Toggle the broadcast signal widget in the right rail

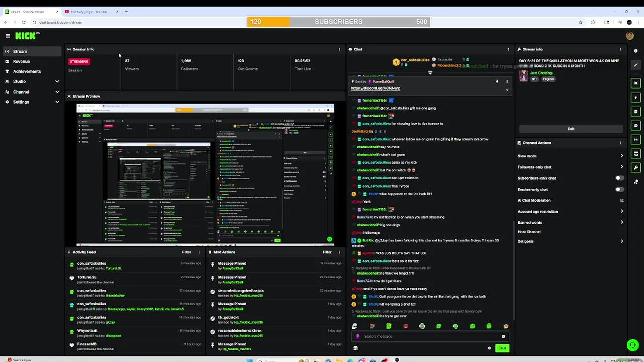click(x=636, y=139)
